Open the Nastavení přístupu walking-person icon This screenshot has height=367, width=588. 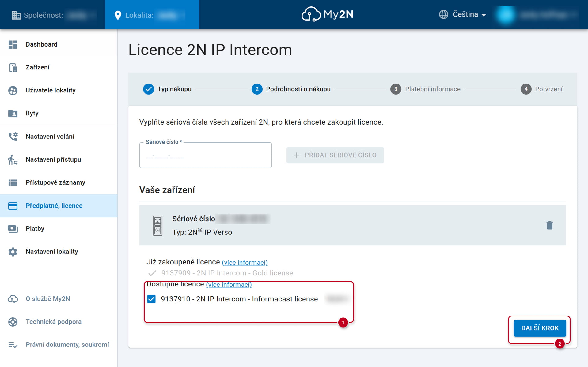coord(13,159)
